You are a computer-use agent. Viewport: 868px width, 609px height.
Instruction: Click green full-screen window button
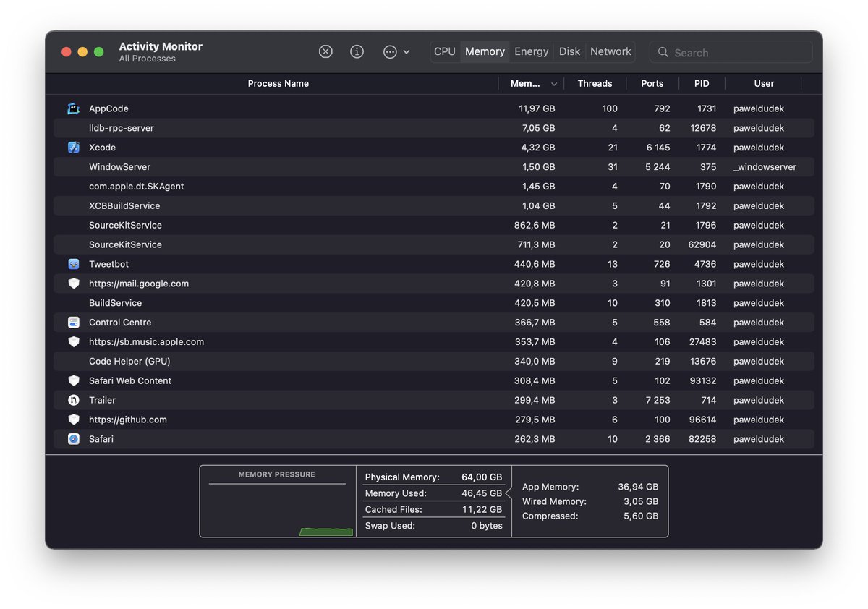[x=99, y=52]
